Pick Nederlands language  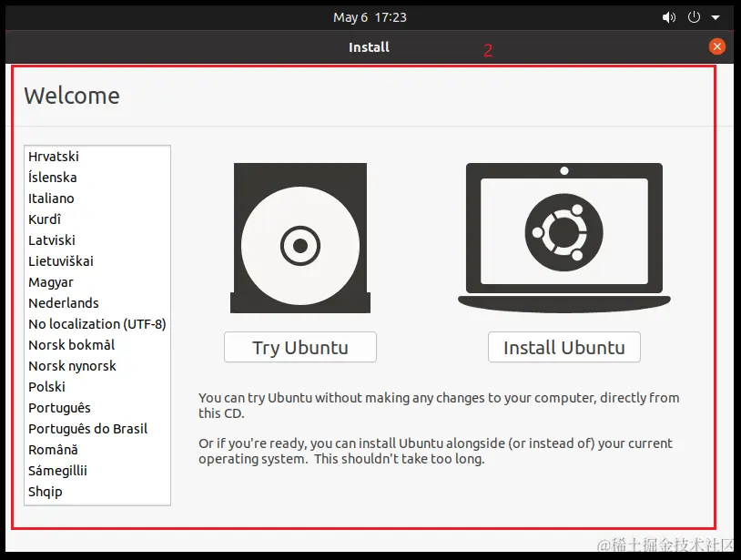(x=97, y=303)
